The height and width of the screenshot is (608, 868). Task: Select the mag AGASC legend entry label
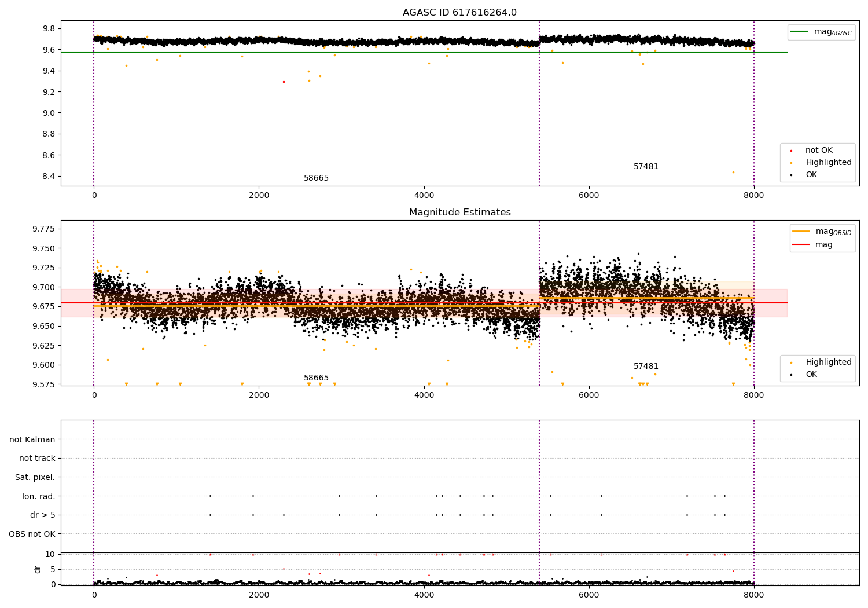coord(833,32)
